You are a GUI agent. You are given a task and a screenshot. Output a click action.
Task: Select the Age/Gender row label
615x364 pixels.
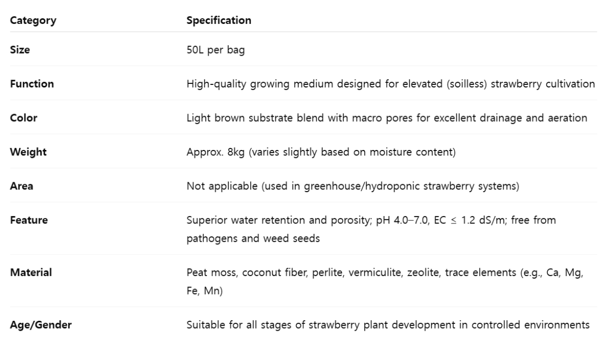[x=41, y=325]
